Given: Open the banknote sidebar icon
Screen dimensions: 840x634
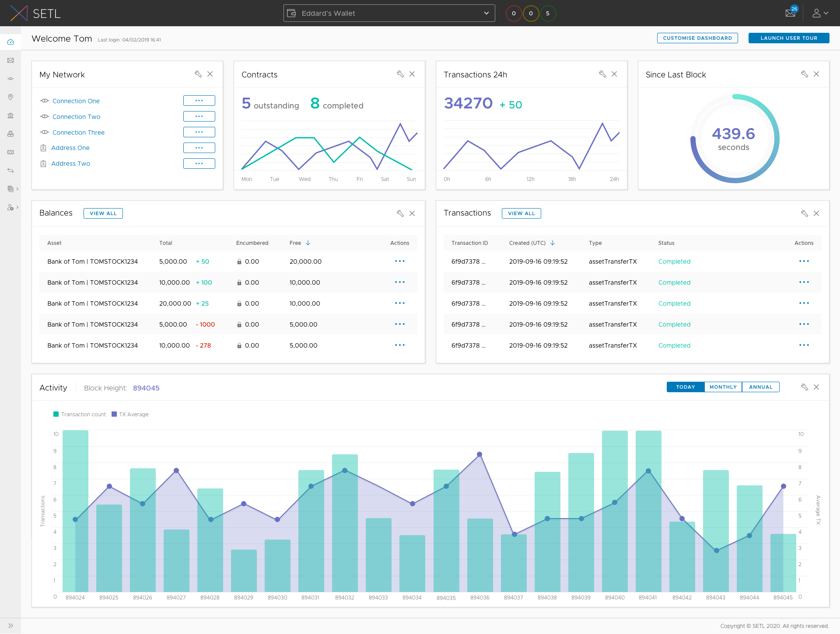Looking at the screenshot, I should (10, 152).
